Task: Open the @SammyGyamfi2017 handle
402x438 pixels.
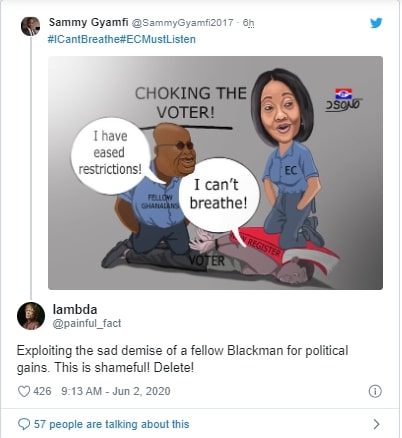Action: (x=183, y=23)
